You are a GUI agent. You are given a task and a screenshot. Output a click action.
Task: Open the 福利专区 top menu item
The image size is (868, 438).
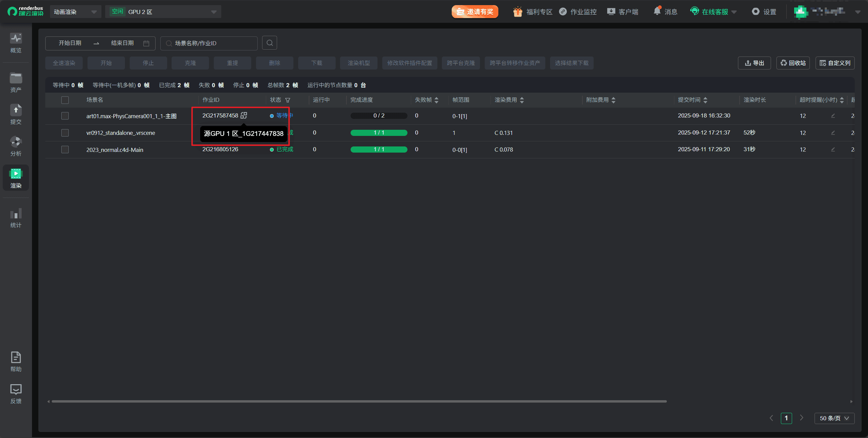point(533,12)
